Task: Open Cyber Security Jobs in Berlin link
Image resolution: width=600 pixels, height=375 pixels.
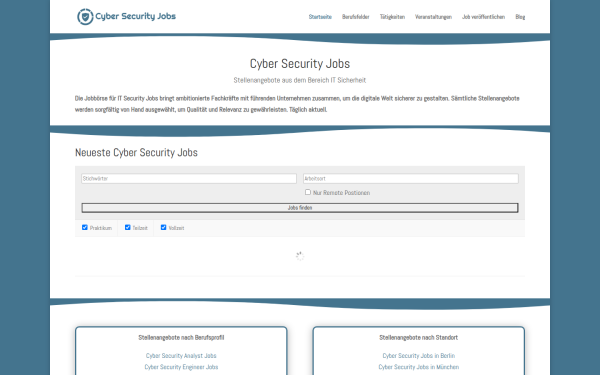Action: [419, 356]
